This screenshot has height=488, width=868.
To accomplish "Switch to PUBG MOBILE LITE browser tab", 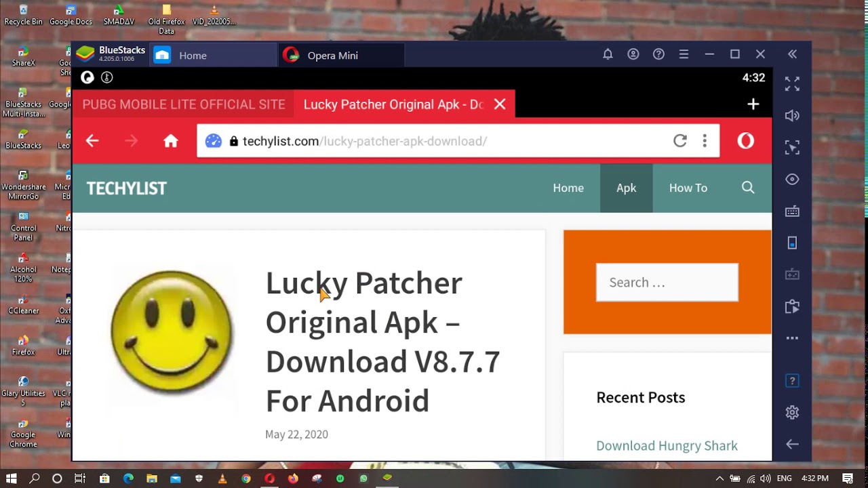I will (x=184, y=104).
